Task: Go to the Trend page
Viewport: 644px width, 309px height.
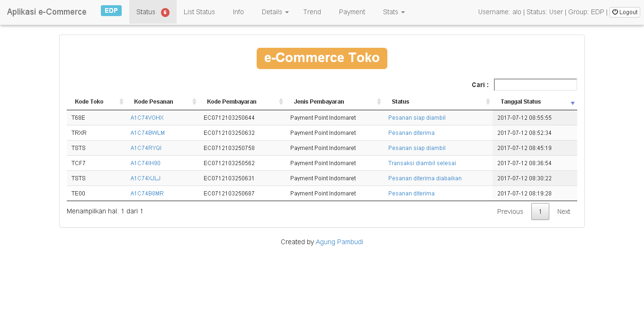Action: [312, 12]
